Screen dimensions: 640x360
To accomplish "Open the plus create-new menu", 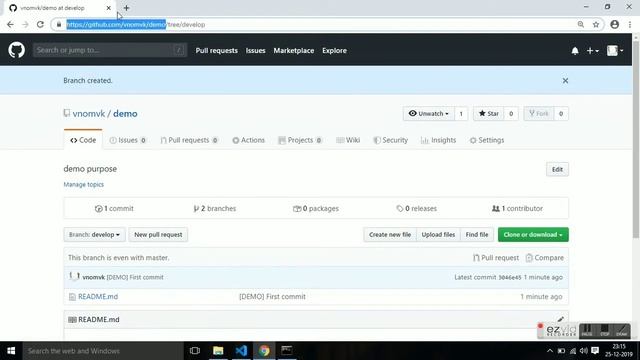I will [x=592, y=51].
